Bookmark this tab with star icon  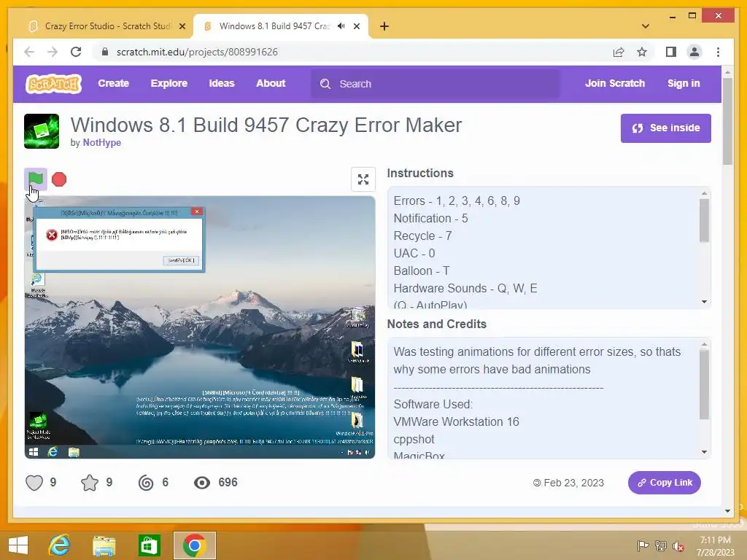[642, 52]
